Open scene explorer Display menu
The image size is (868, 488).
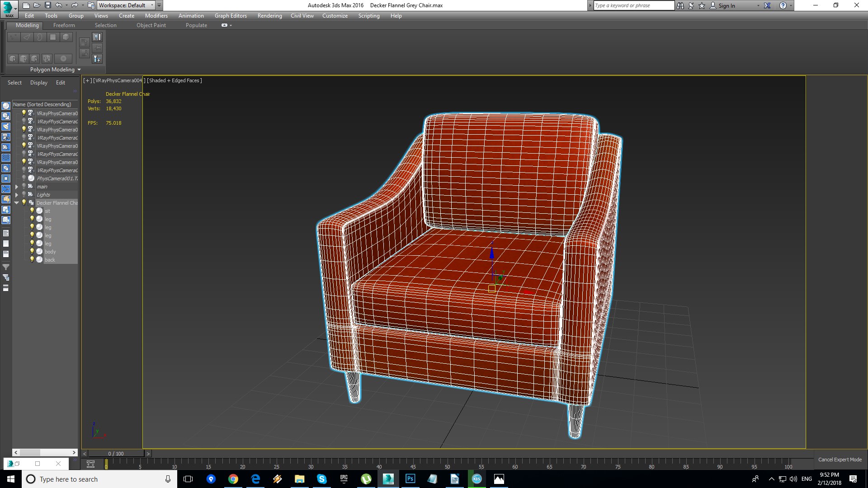38,83
